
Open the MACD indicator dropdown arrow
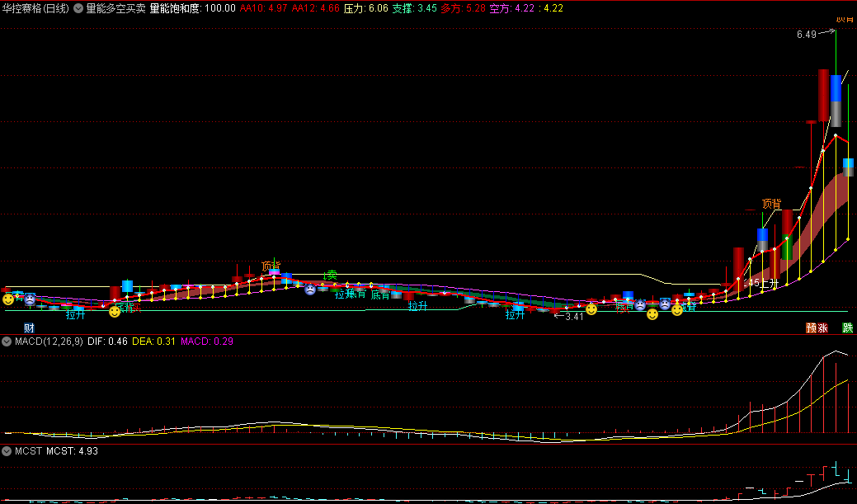pos(7,341)
